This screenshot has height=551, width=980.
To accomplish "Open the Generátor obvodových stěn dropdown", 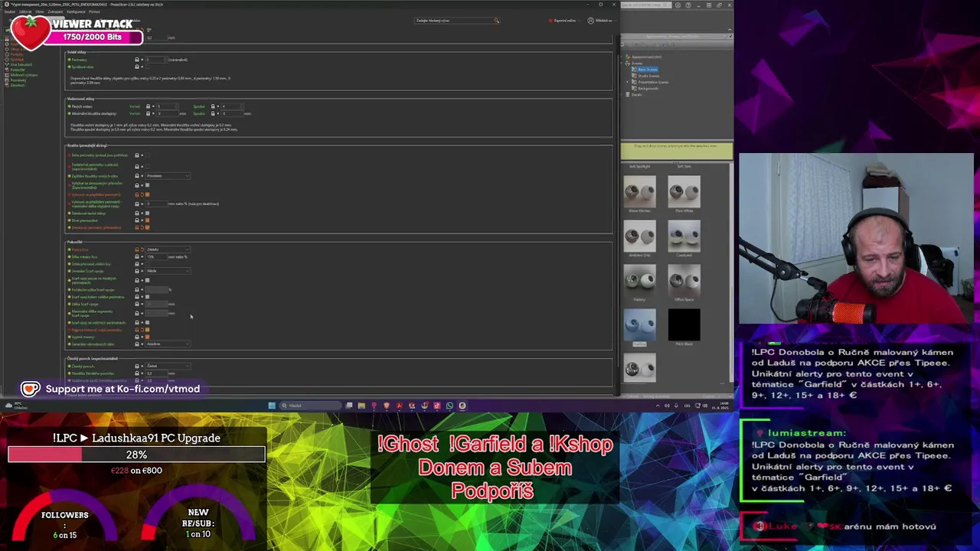I will point(168,344).
